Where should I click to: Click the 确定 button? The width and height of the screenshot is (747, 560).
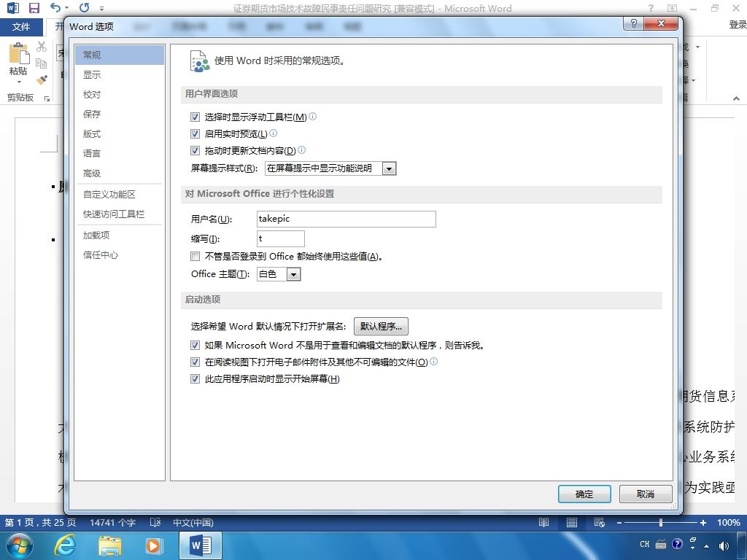[x=584, y=494]
